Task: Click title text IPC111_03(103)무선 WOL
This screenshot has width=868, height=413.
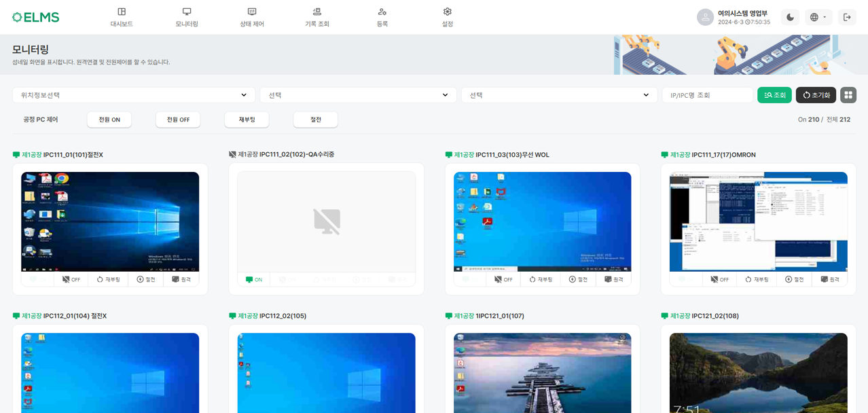Action: [513, 155]
